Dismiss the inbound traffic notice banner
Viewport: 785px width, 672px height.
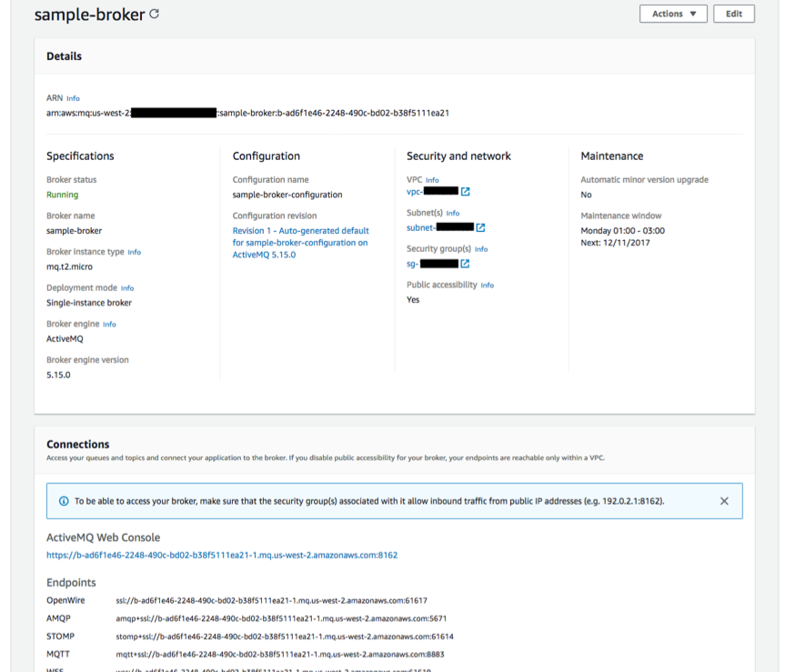724,501
